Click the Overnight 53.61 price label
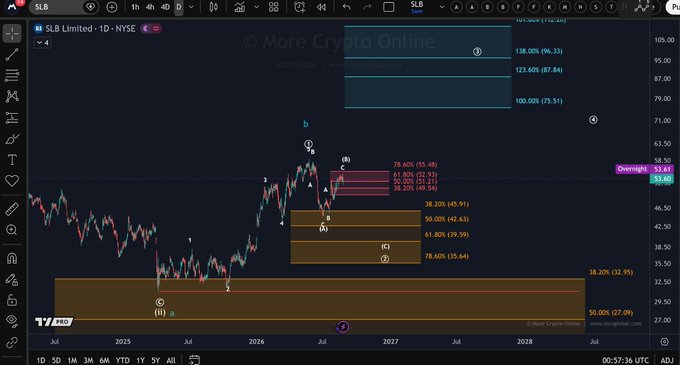Screen dimensions: 680x365 click(644, 169)
